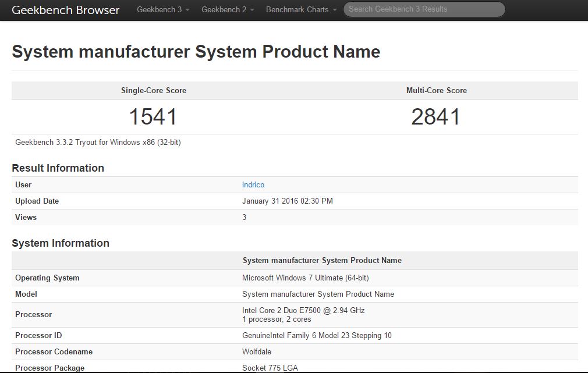Select the single-core value 1541
Viewport: 588px width, 373px height.
pos(153,116)
